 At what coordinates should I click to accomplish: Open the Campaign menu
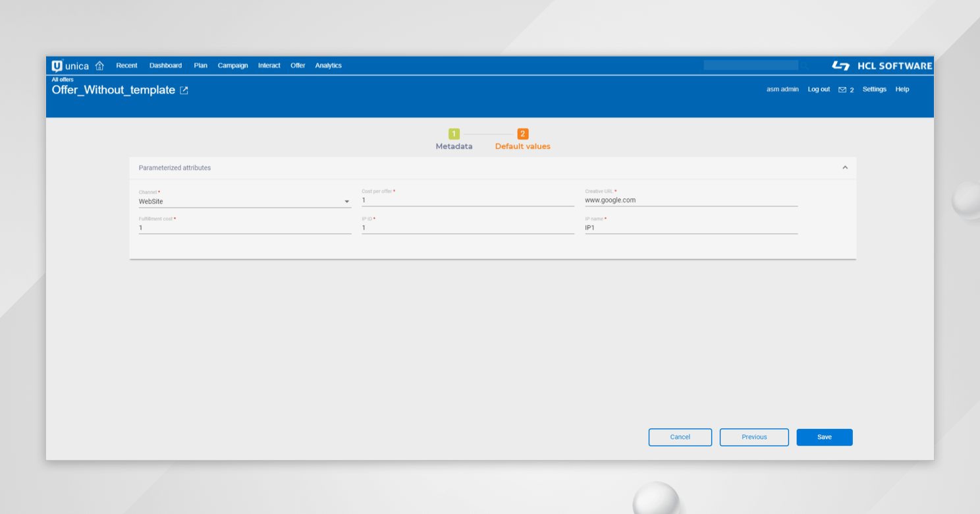232,65
